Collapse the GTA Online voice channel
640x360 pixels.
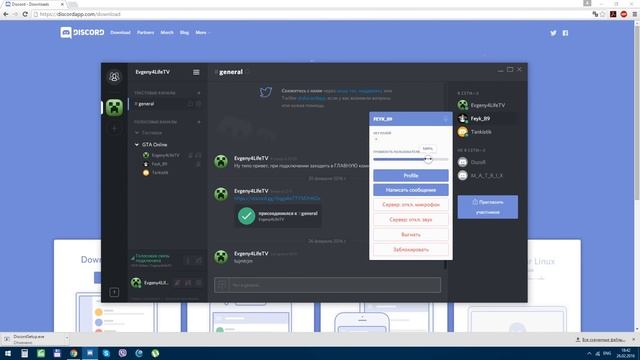(137, 144)
